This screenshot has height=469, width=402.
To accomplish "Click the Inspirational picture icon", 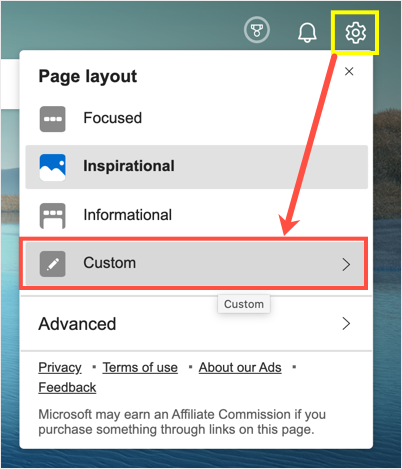I will coord(53,167).
